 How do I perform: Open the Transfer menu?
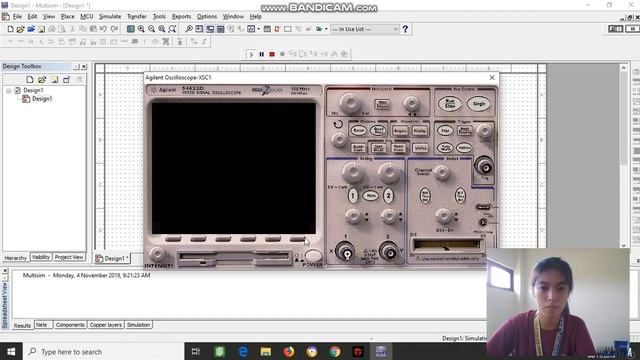pyautogui.click(x=137, y=16)
